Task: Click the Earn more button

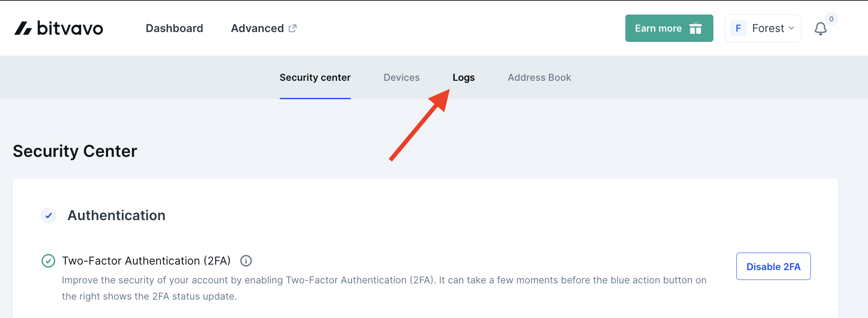Action: pyautogui.click(x=669, y=28)
